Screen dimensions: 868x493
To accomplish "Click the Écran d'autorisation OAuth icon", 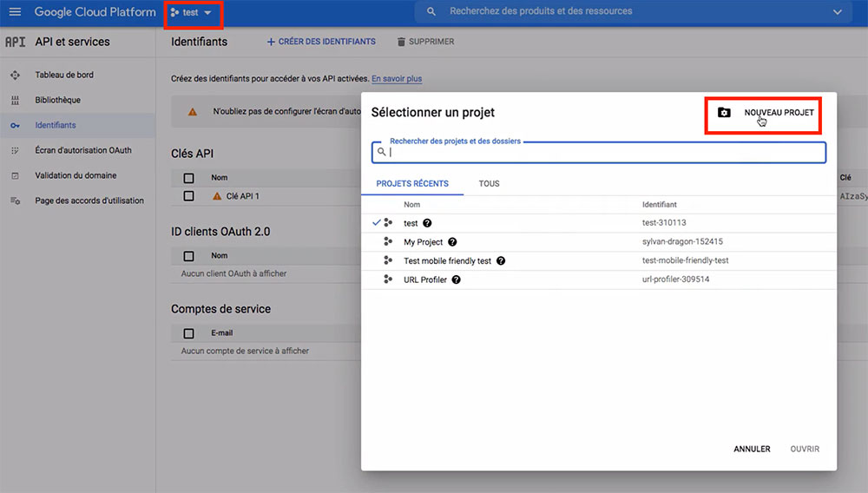I will [15, 150].
